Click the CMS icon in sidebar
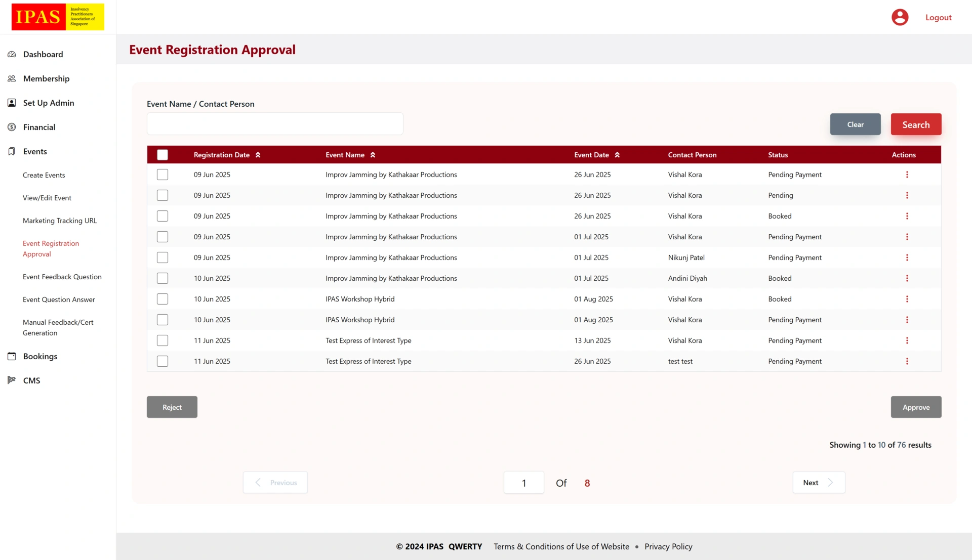972x560 pixels. [x=12, y=380]
